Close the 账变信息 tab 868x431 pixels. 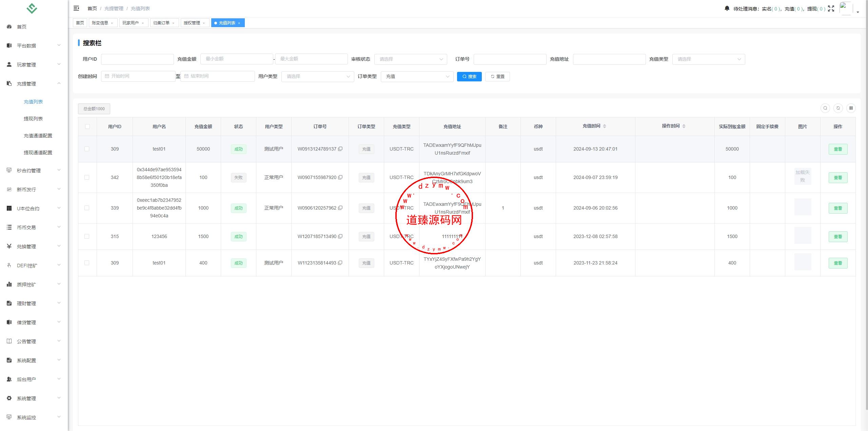point(112,23)
